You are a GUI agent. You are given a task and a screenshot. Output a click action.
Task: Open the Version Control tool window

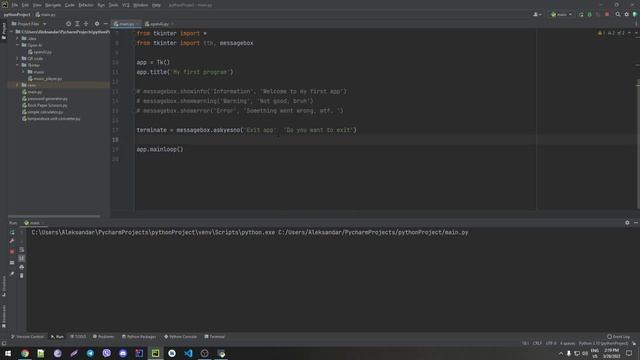coord(27,337)
